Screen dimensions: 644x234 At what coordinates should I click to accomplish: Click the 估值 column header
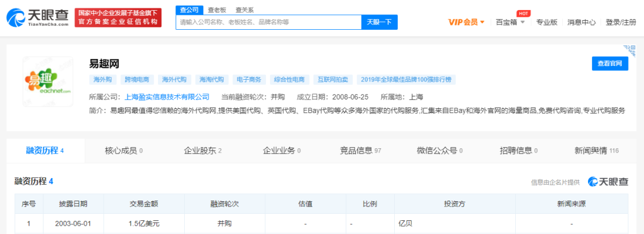[305, 204]
